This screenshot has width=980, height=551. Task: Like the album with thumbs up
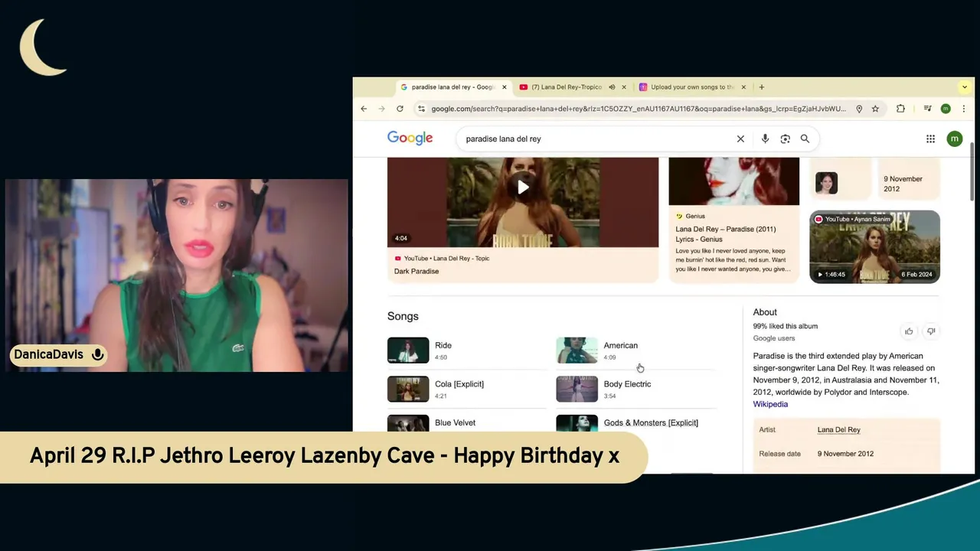tap(909, 331)
